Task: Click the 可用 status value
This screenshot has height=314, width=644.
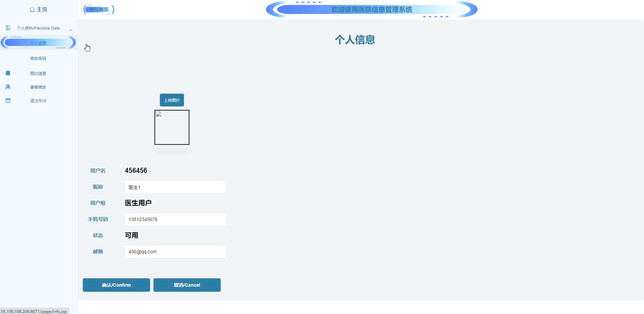Action: 132,235
